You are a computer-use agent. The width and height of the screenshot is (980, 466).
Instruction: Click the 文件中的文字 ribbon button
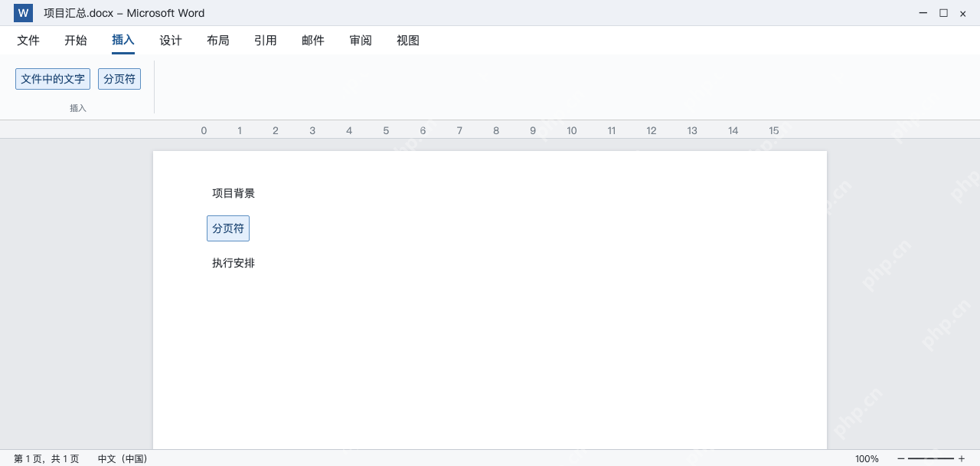pyautogui.click(x=53, y=79)
